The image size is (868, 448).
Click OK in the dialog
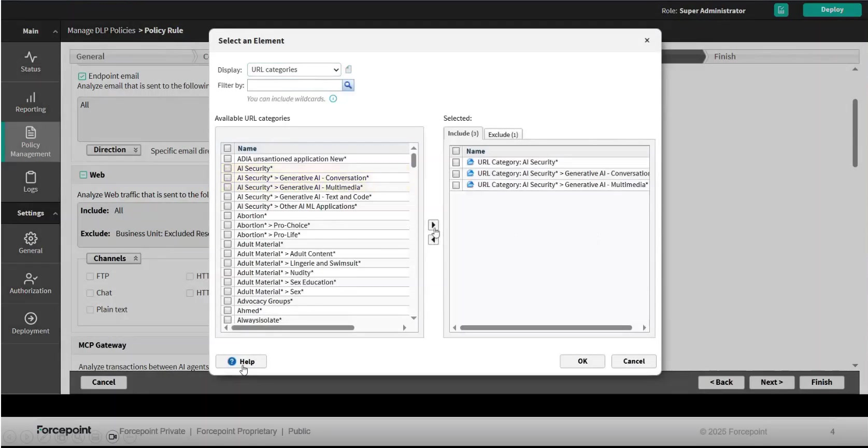tap(582, 362)
